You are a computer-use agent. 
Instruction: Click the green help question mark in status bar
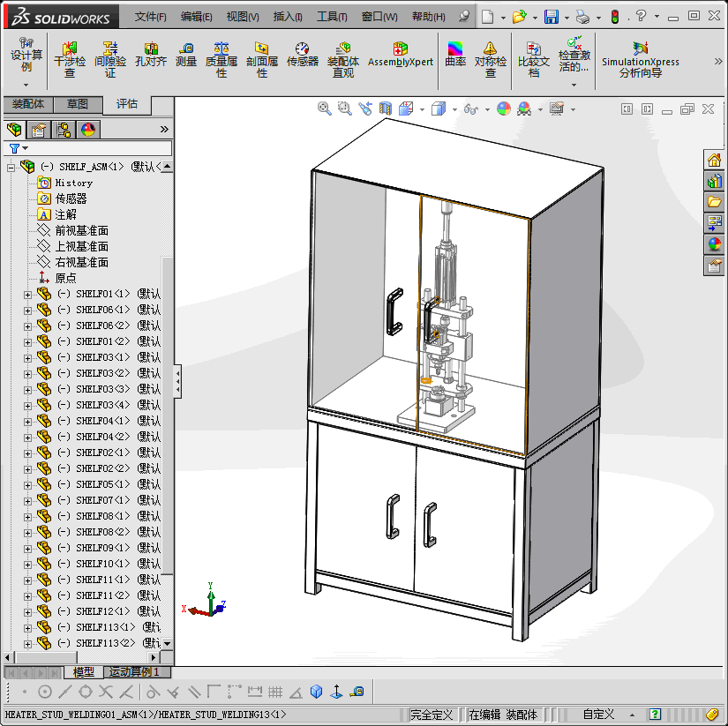point(655,714)
